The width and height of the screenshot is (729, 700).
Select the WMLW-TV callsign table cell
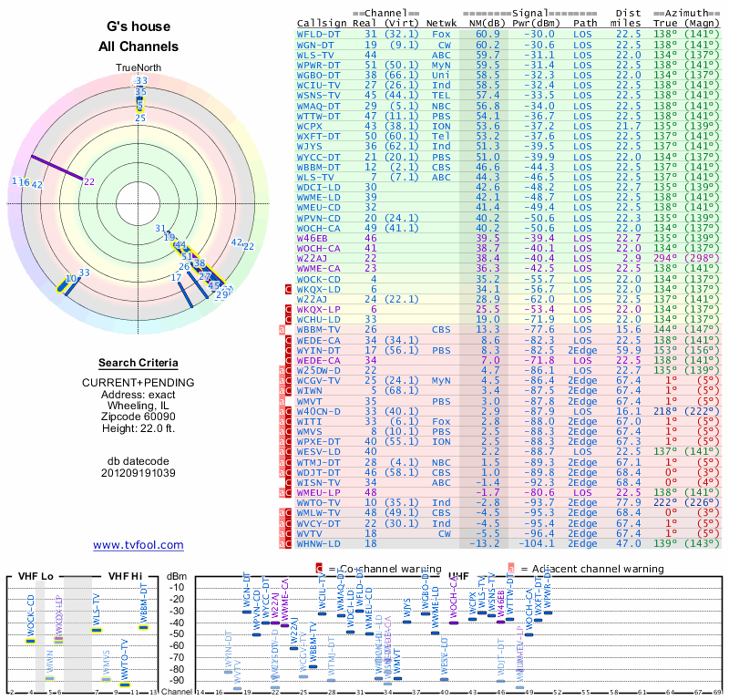coord(318,513)
